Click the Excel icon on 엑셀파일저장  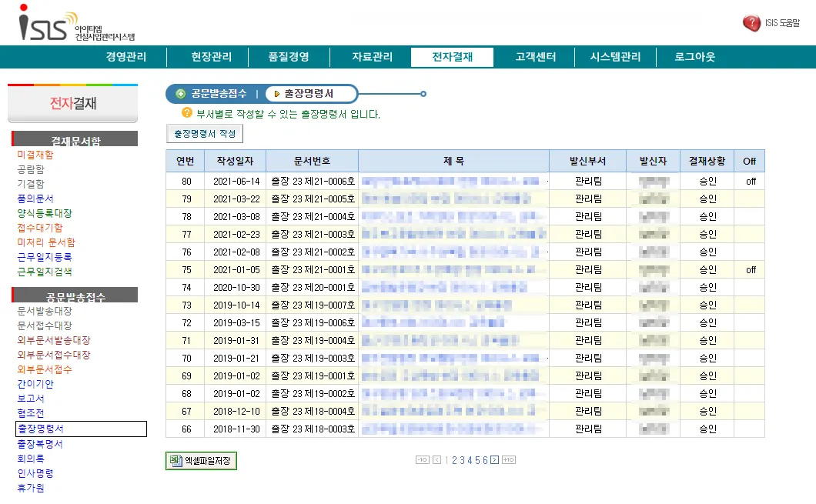pos(175,461)
